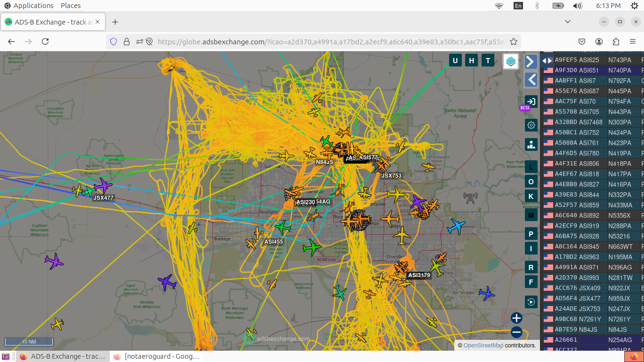Switch to ADS-B Exchange taskbar window
The height and width of the screenshot is (362, 644).
point(63,356)
